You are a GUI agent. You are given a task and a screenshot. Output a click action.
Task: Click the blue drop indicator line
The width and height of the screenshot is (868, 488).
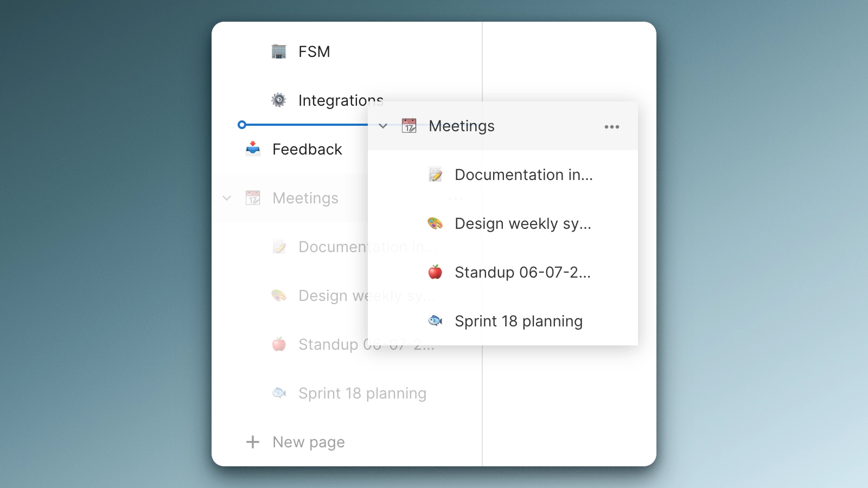(304, 124)
